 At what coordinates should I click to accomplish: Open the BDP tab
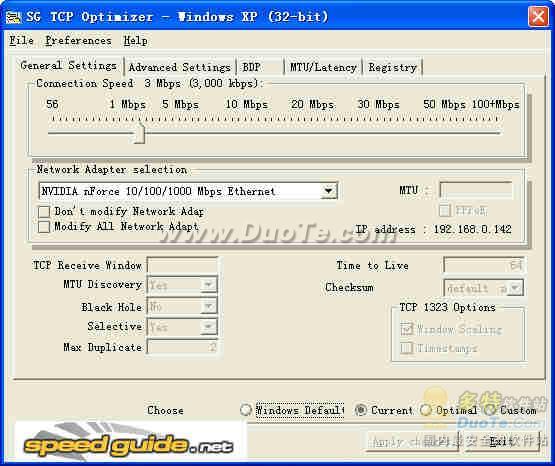[260, 67]
